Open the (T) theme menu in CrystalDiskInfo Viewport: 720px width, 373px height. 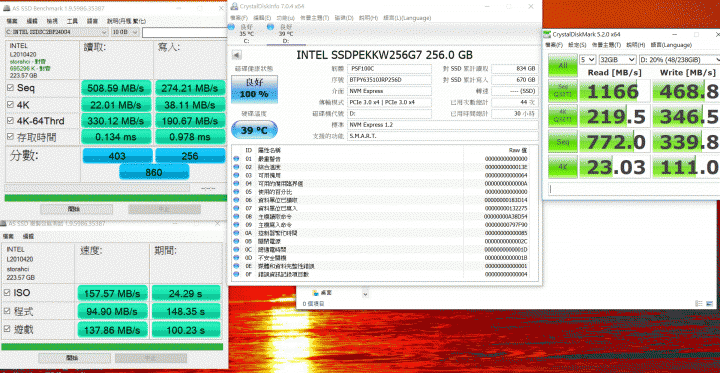314,18
